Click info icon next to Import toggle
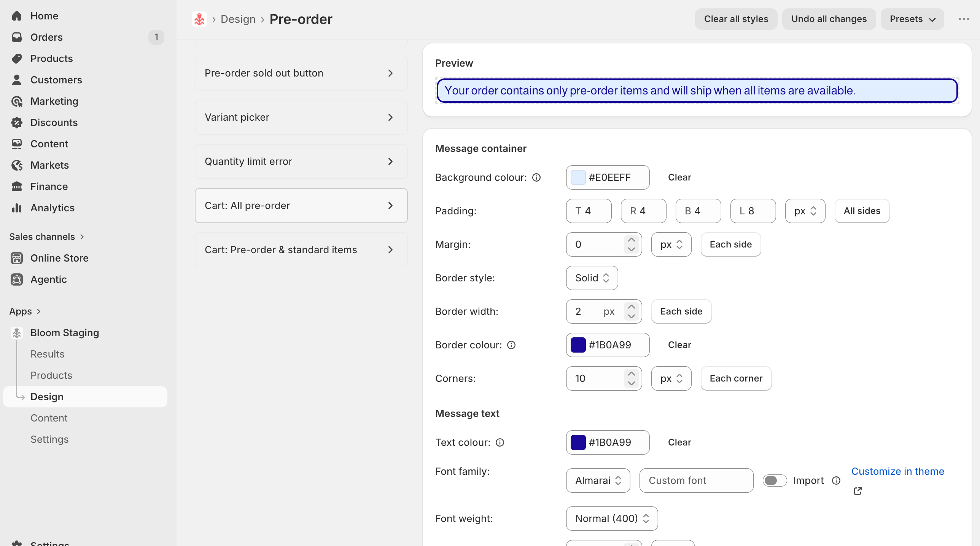This screenshot has height=546, width=980. point(836,481)
